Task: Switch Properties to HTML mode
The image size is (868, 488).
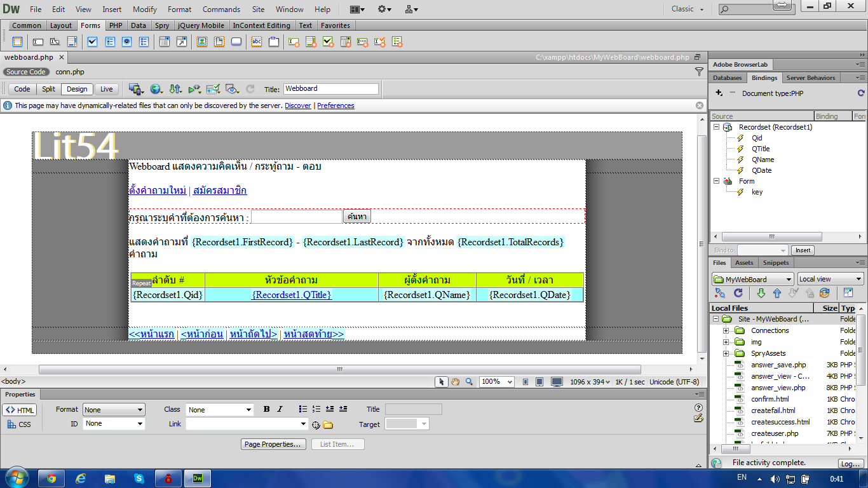Action: 20,410
